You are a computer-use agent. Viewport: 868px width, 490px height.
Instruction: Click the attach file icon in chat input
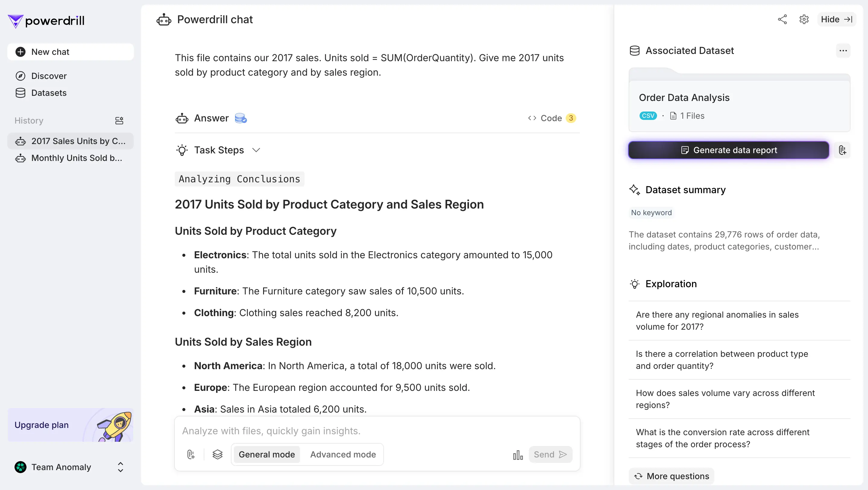[x=191, y=455]
